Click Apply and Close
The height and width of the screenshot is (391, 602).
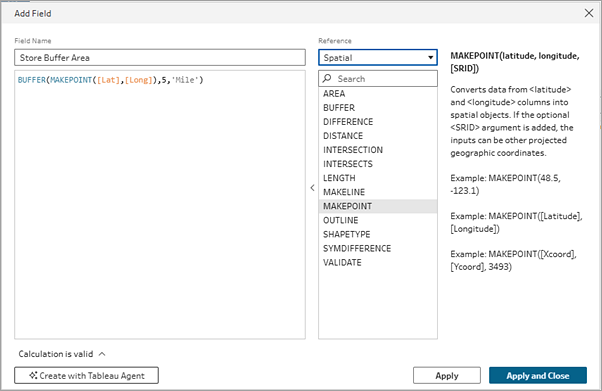click(x=538, y=375)
